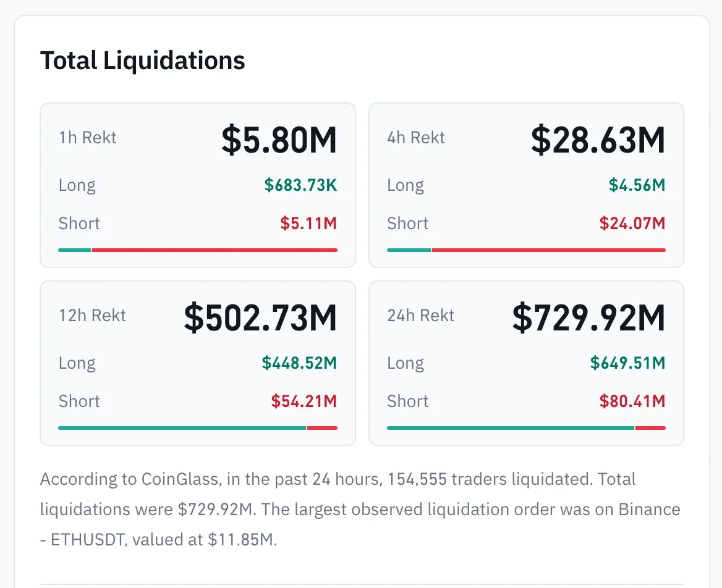This screenshot has height=588, width=722.
Task: Click the "Long" label in the 24h Rekt card
Action: tap(406, 363)
